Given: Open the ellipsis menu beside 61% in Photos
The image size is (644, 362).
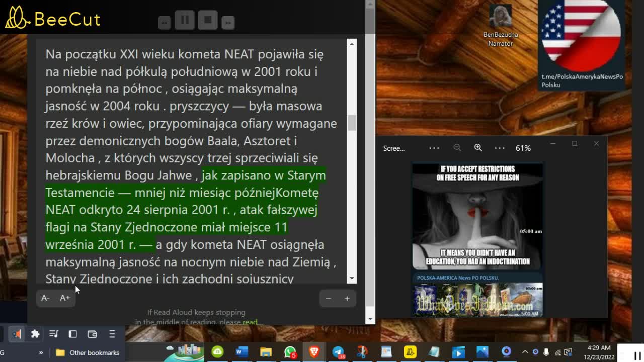Looking at the screenshot, I should point(500,148).
